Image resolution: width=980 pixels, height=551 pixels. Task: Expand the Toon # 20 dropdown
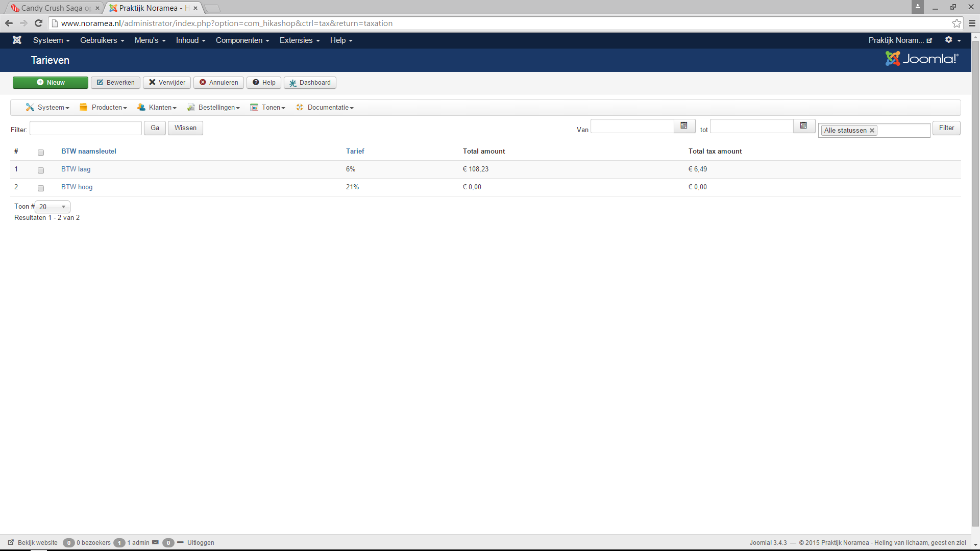pyautogui.click(x=53, y=207)
